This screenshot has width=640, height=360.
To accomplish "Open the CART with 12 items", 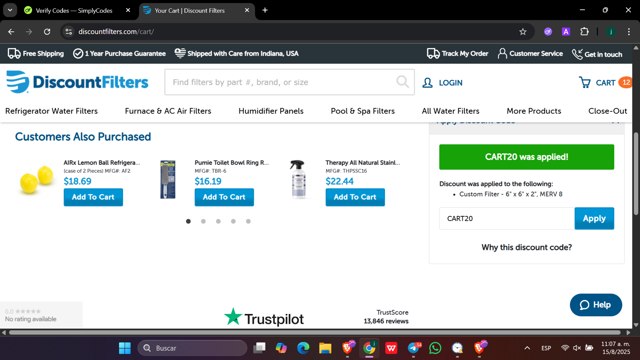I will 605,83.
